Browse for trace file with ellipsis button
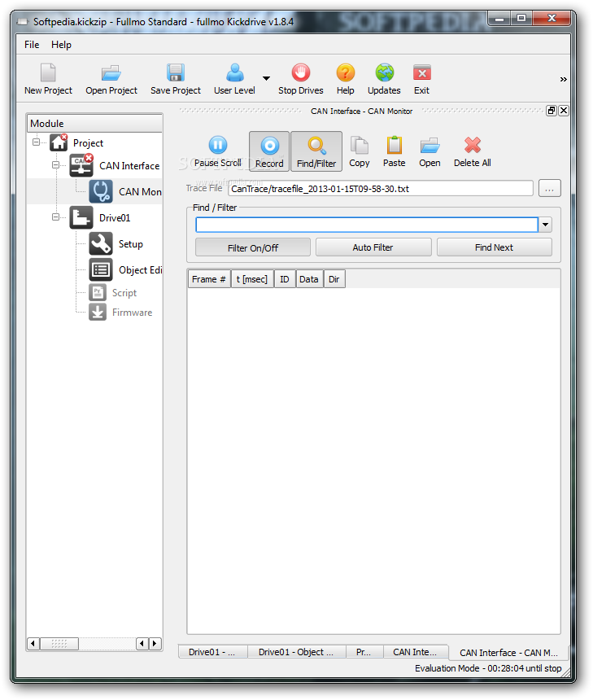593x700 pixels. (549, 188)
